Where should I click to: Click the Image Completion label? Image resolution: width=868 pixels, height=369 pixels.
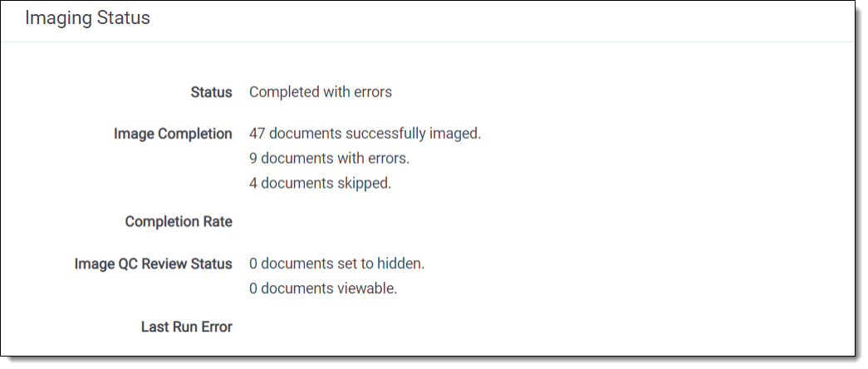(173, 134)
